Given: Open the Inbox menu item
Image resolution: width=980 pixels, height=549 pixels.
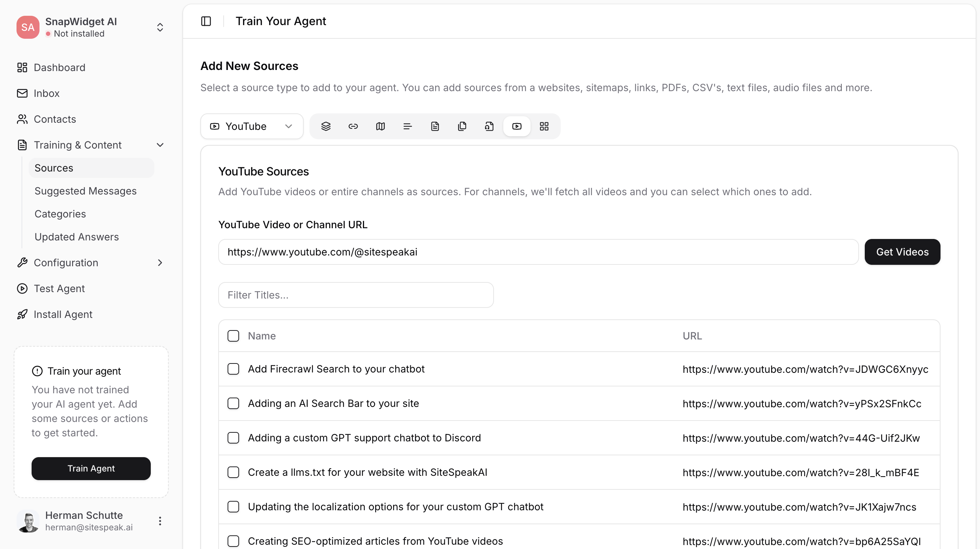Looking at the screenshot, I should coord(46,93).
